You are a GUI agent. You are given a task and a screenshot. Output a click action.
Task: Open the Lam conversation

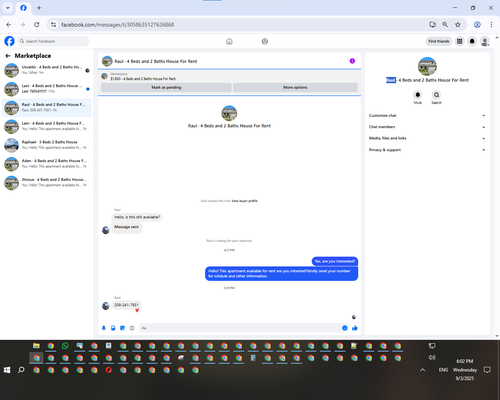coord(47,126)
